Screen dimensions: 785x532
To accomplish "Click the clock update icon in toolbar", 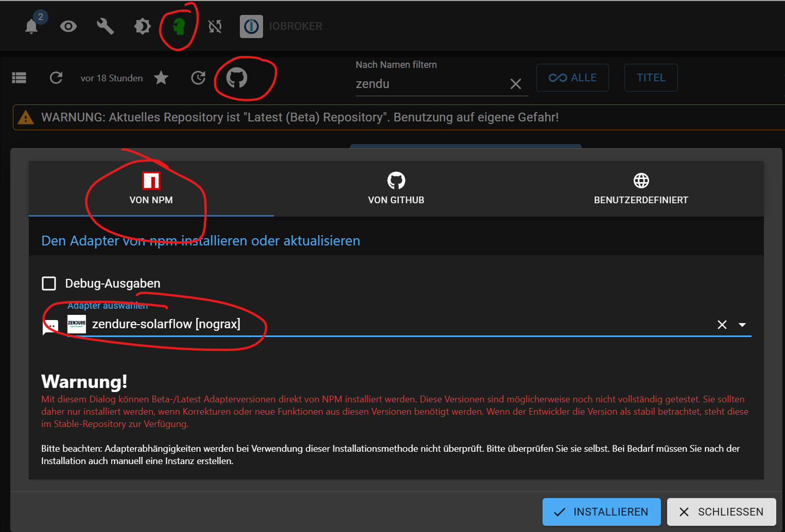I will 198,78.
